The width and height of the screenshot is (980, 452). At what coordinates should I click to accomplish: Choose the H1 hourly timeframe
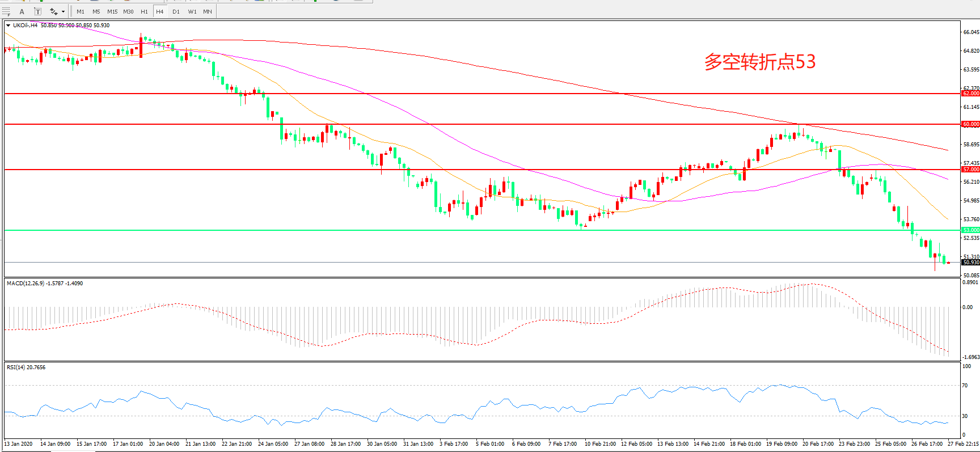coord(144,11)
